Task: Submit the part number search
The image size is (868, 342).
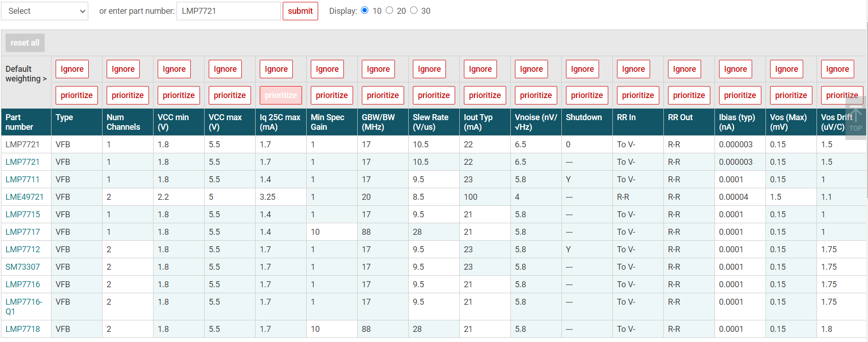Action: (x=300, y=11)
